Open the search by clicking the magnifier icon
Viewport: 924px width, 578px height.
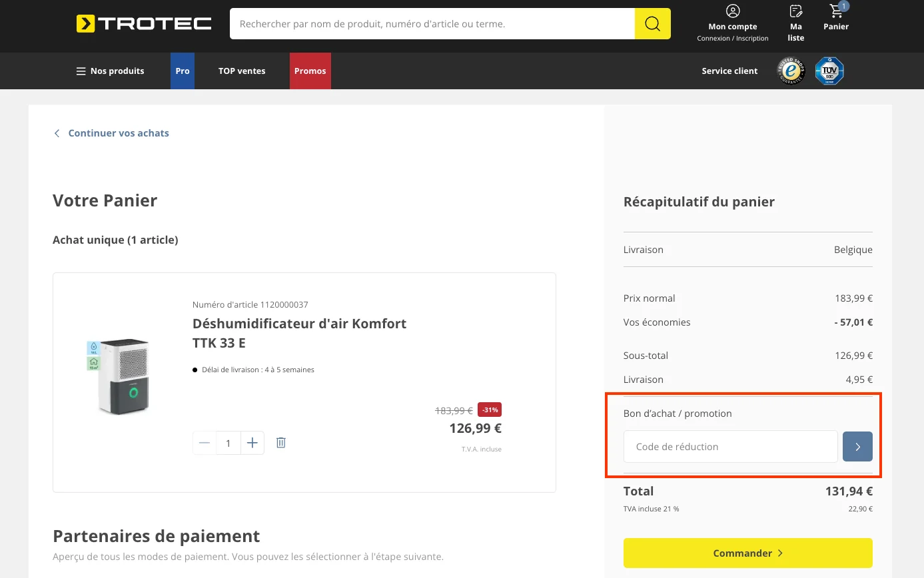652,23
